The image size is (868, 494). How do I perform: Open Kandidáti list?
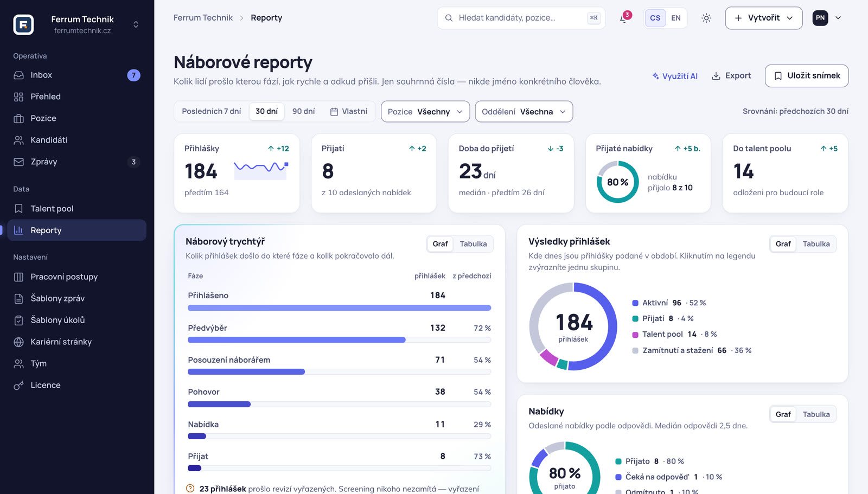point(77,140)
